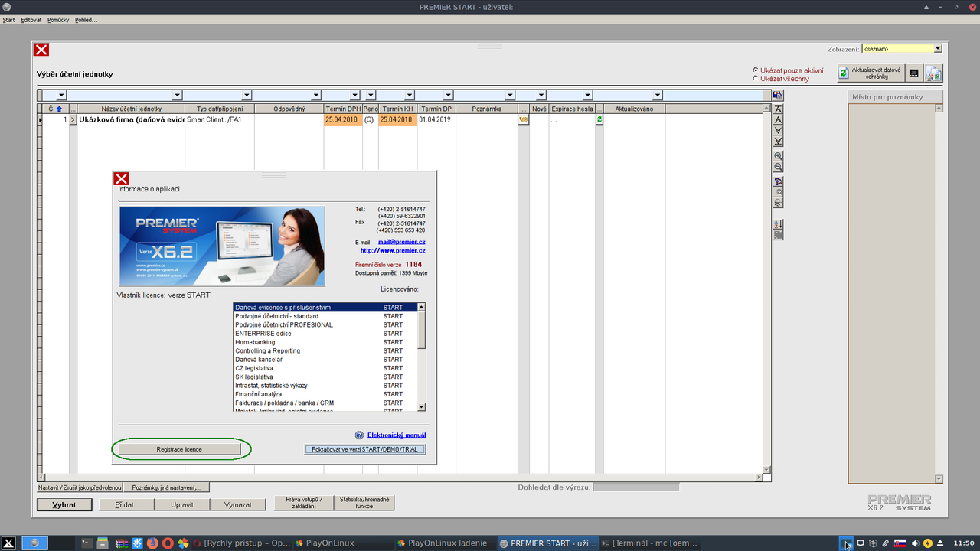The image size is (980, 551).
Task: Open filter dropdown above Název účetní jednotky
Action: pos(178,96)
